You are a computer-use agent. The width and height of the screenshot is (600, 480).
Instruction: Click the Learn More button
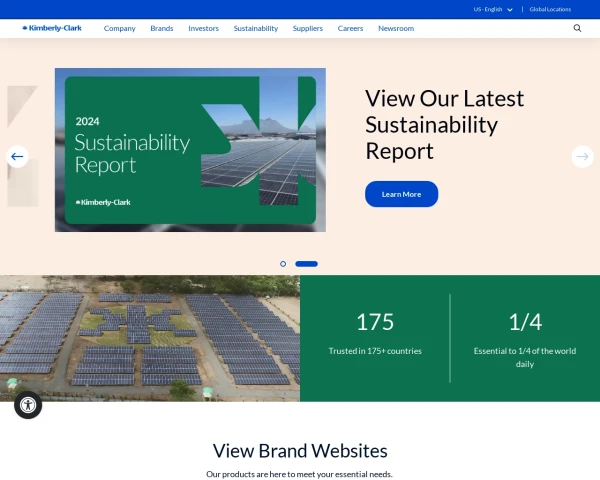pos(401,194)
